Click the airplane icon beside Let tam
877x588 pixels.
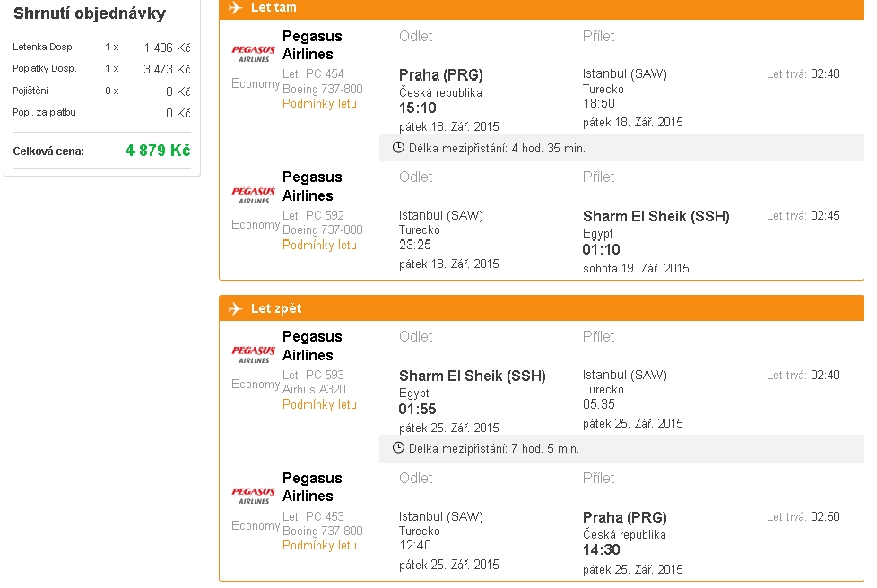tap(236, 7)
